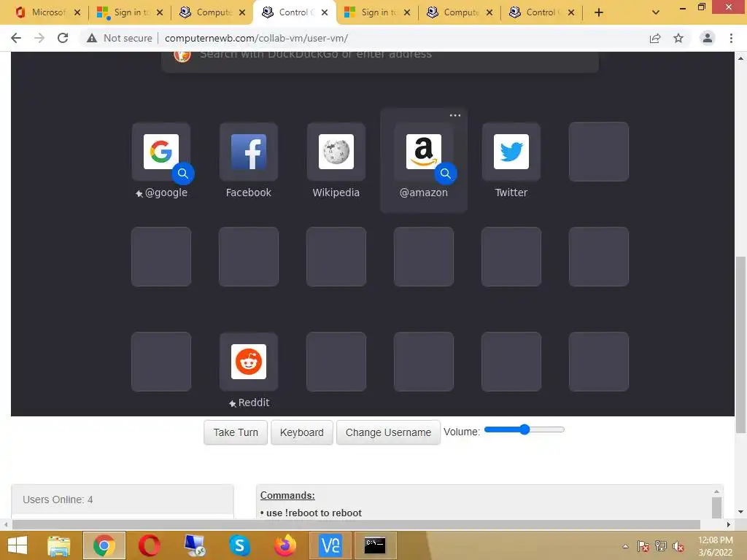Click the search badge on amazon tile
The height and width of the screenshot is (560, 747).
tap(446, 174)
